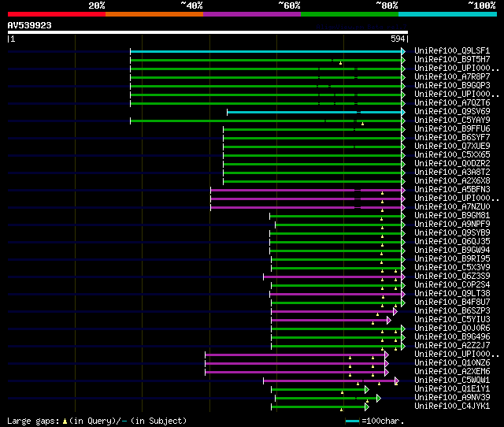Click the green ~80% identity legend segment
The width and height of the screenshot is (504, 427).
[x=350, y=14]
